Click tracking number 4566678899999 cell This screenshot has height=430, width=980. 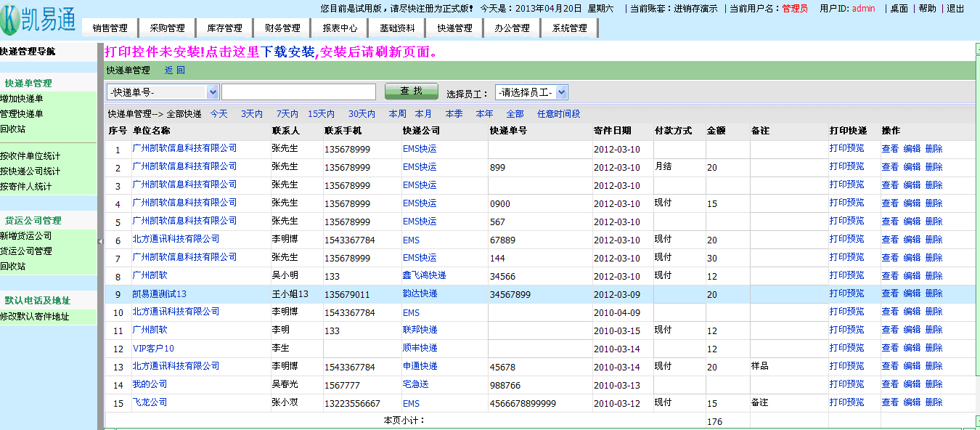pyautogui.click(x=523, y=403)
